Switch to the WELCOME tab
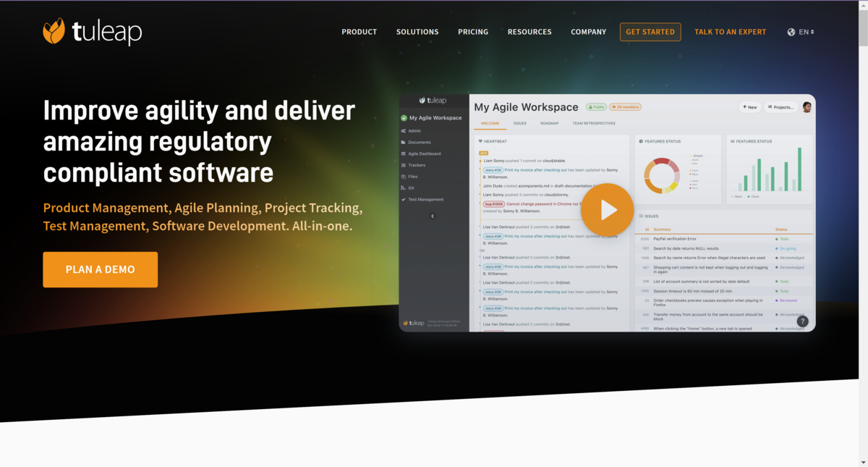The width and height of the screenshot is (868, 467). point(490,124)
